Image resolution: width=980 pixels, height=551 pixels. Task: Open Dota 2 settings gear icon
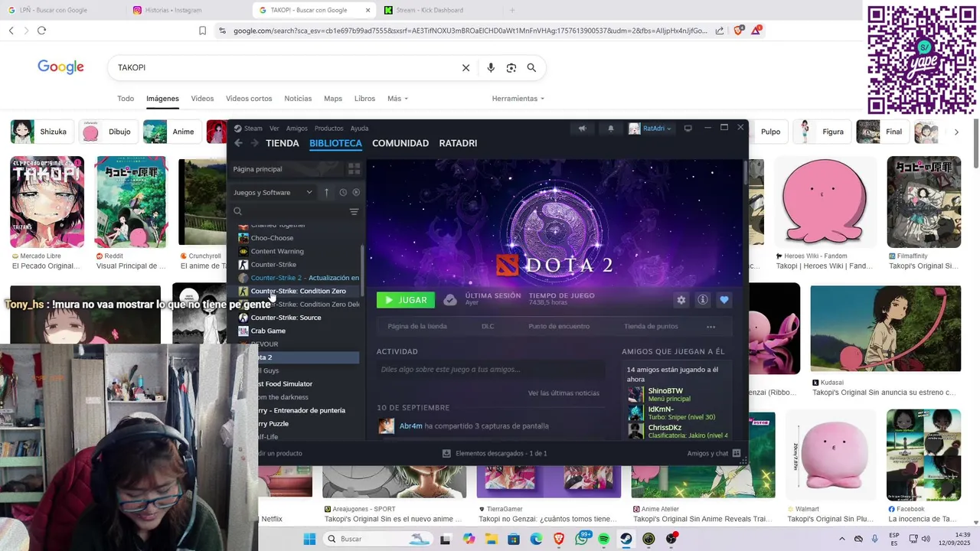(681, 300)
